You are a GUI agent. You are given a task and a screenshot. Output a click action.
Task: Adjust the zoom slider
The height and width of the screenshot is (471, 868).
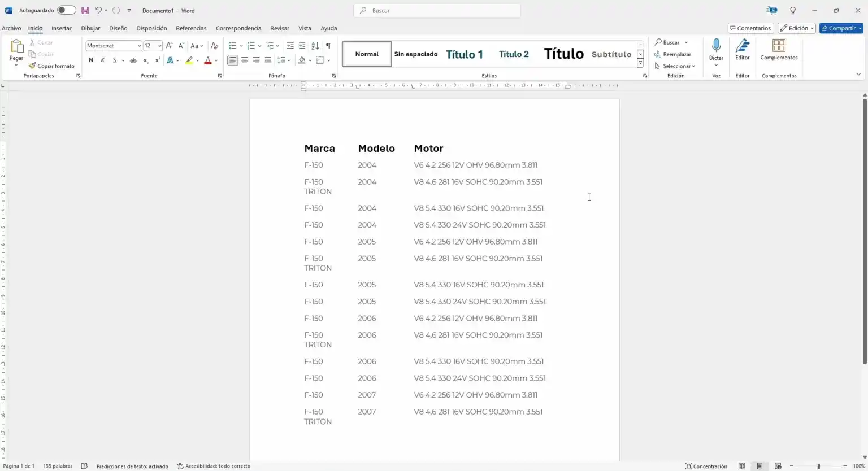pos(818,466)
